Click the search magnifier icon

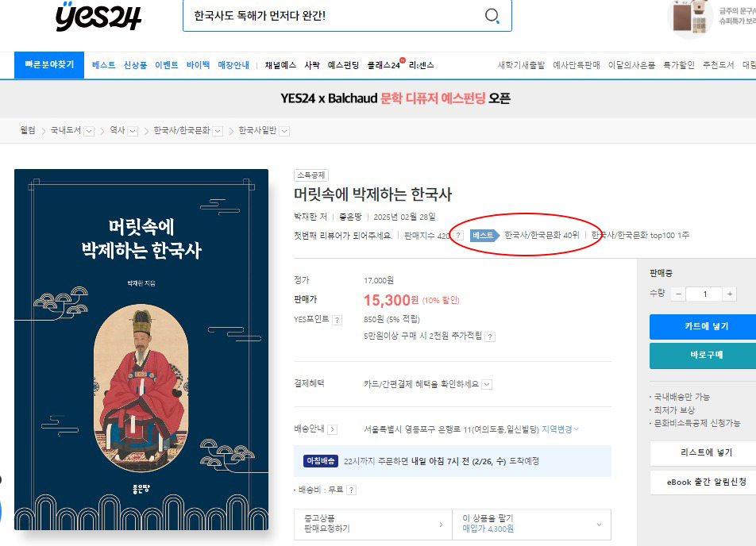click(492, 16)
